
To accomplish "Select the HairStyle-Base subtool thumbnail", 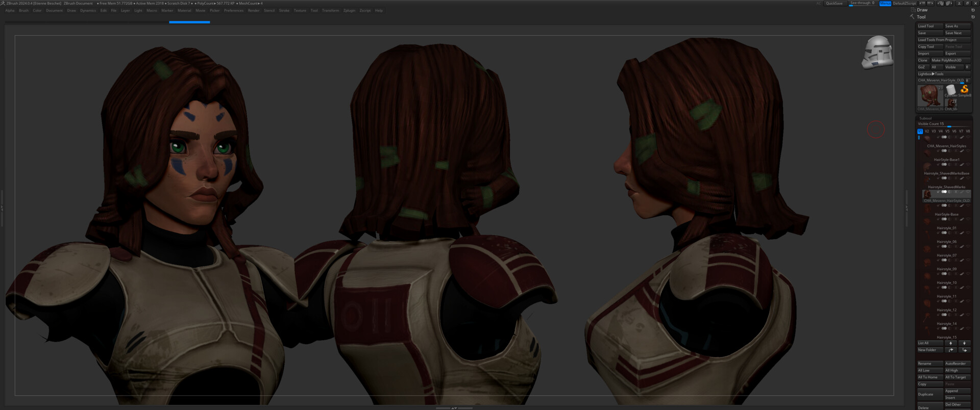I will (x=927, y=208).
